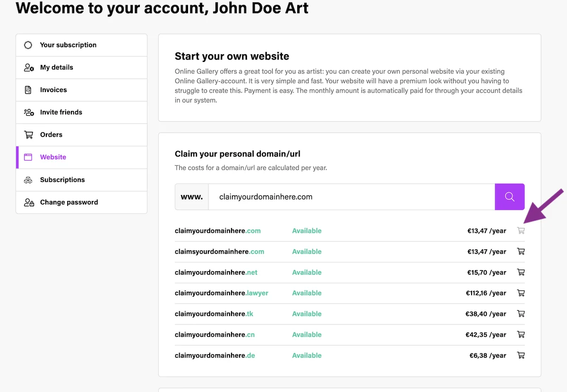Add claimyourdomainhere.net to cart
567x392 pixels.
[x=521, y=272]
